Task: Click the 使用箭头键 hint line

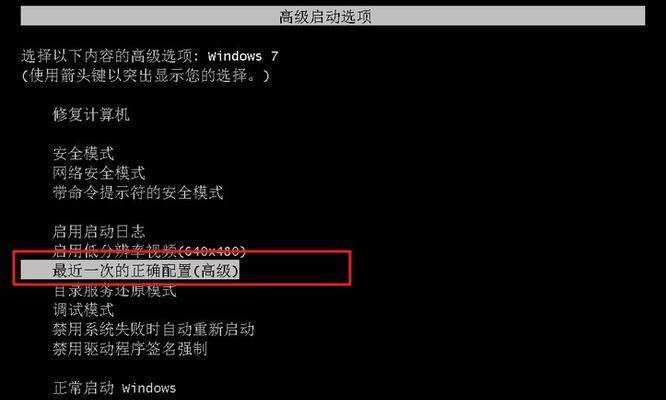Action: 145,76
